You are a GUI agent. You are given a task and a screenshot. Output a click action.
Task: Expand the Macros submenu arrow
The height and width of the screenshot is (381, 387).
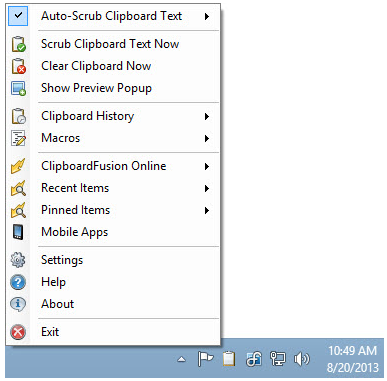[207, 138]
